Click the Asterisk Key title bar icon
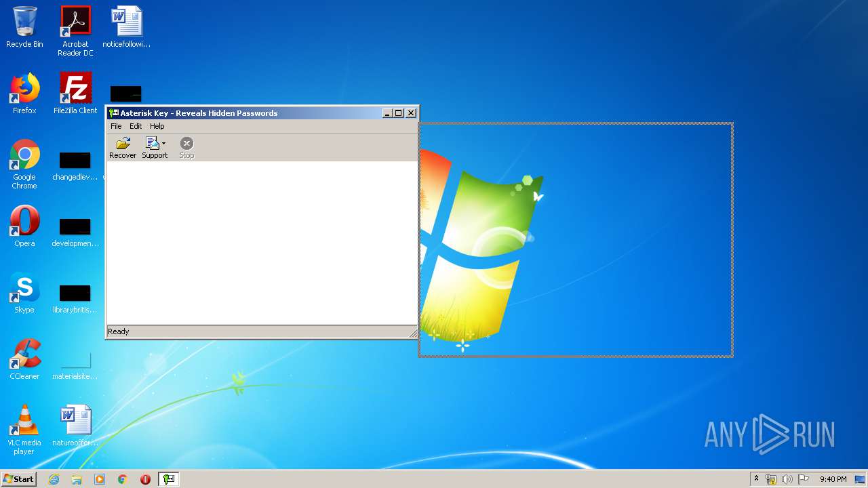 pos(114,113)
